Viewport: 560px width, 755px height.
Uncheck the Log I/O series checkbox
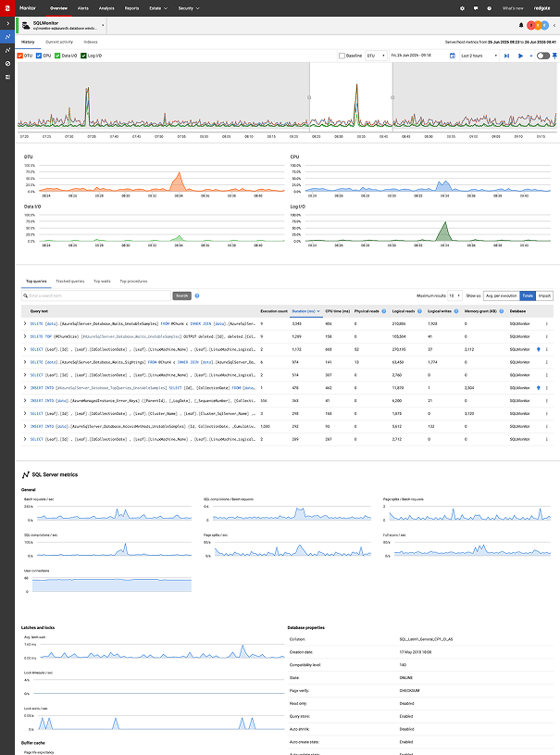pos(83,56)
